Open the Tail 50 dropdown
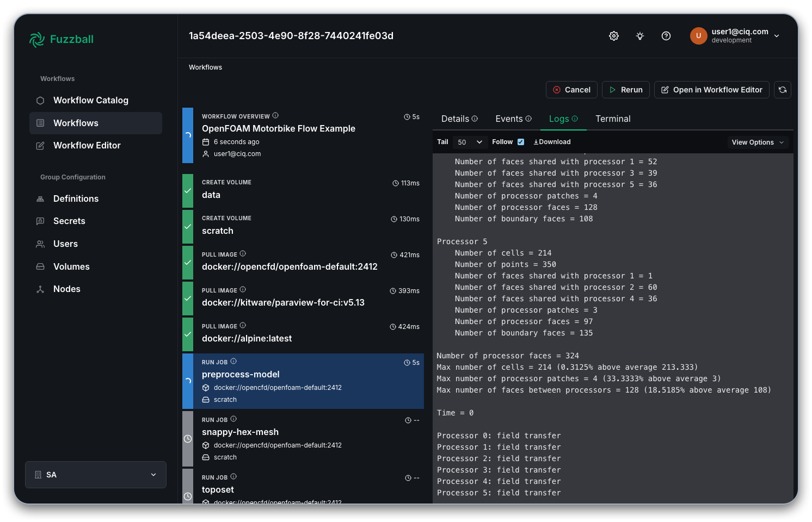The width and height of the screenshot is (812, 522). pos(470,142)
